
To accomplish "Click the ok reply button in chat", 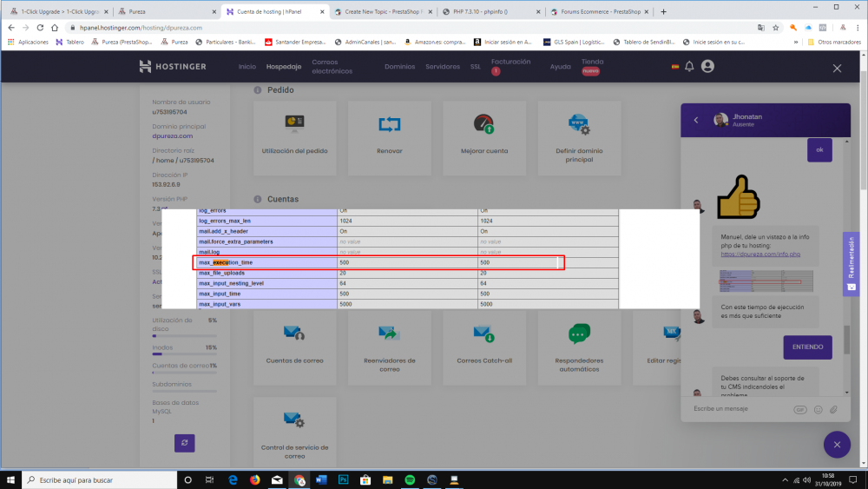I will pyautogui.click(x=819, y=150).
